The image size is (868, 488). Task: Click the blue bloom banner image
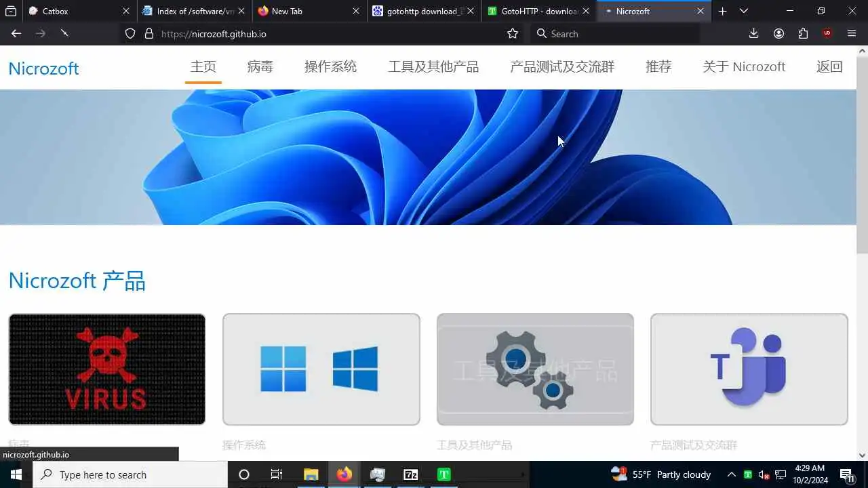(x=429, y=157)
